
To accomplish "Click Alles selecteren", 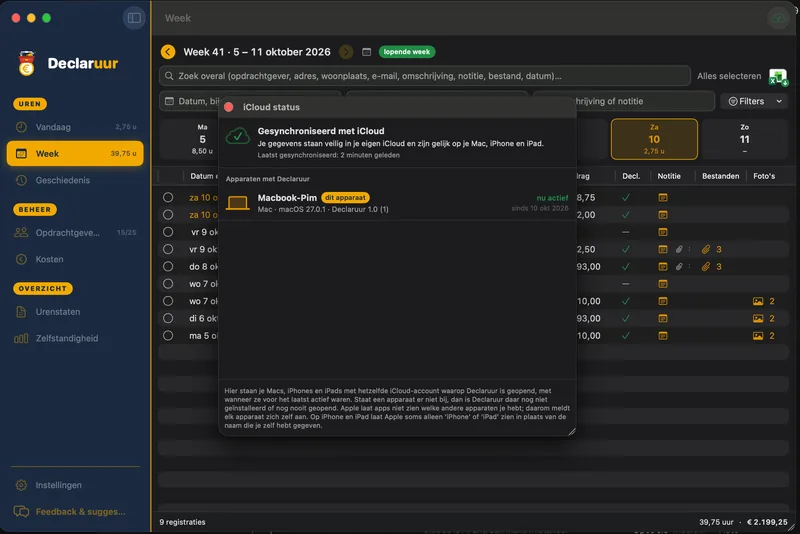I will [729, 76].
